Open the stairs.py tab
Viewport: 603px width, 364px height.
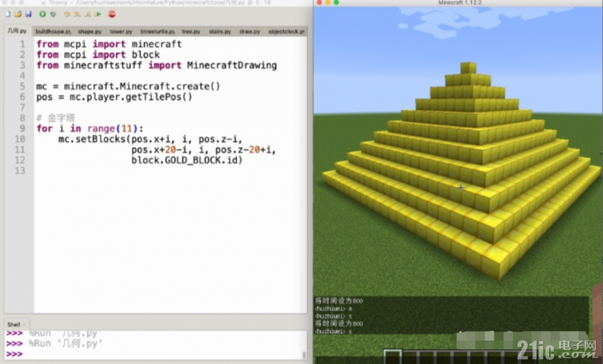click(220, 31)
